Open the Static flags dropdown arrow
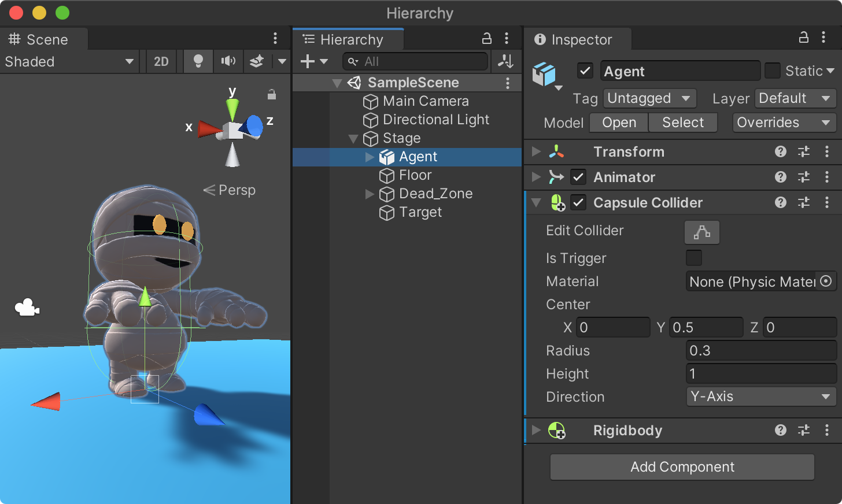 click(x=831, y=71)
